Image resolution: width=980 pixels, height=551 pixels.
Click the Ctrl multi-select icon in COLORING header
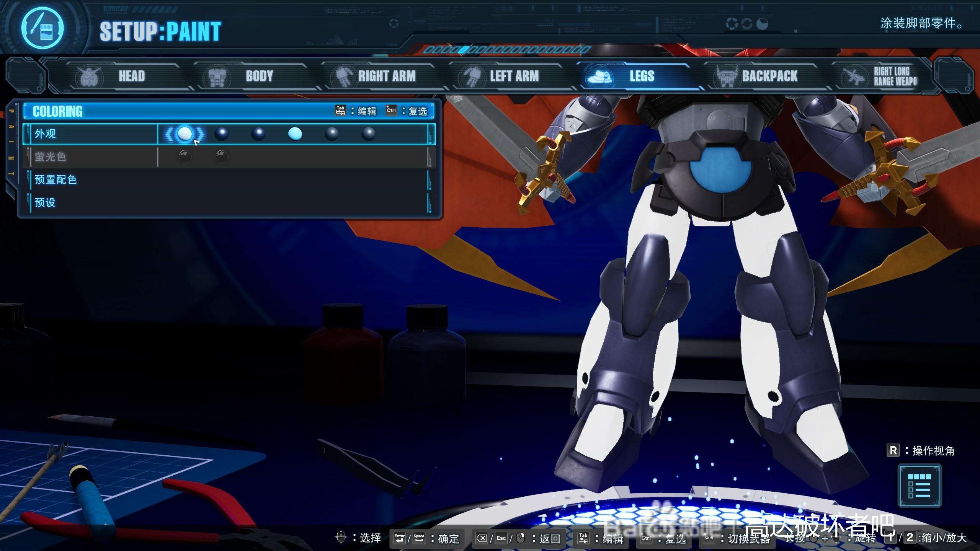(x=391, y=111)
